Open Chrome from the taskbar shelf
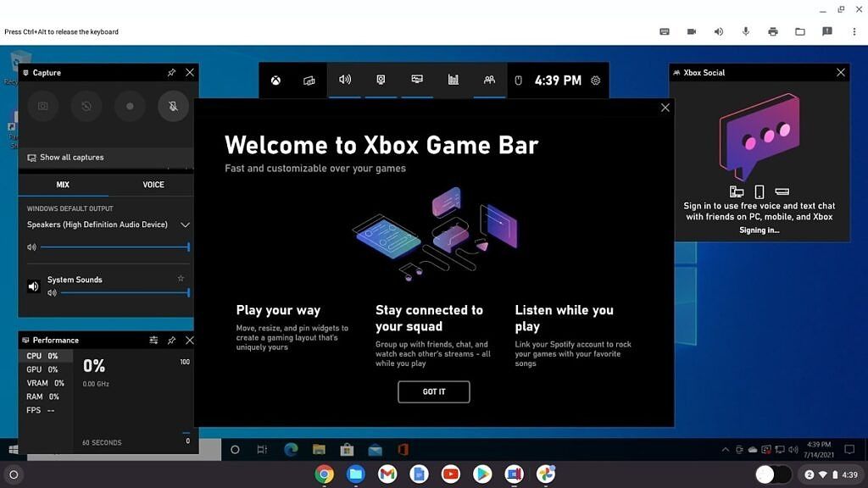Image resolution: width=868 pixels, height=488 pixels. point(323,474)
